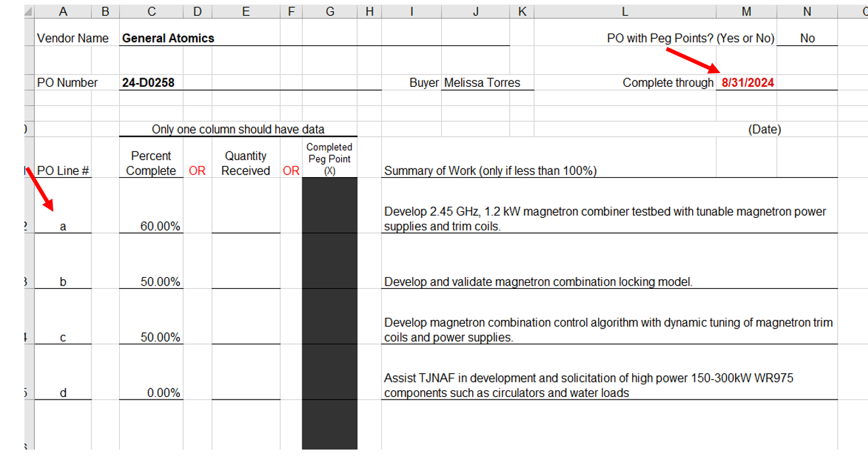The width and height of the screenshot is (868, 466).
Task: Select the red date "8/31/2024" cell
Action: (747, 82)
